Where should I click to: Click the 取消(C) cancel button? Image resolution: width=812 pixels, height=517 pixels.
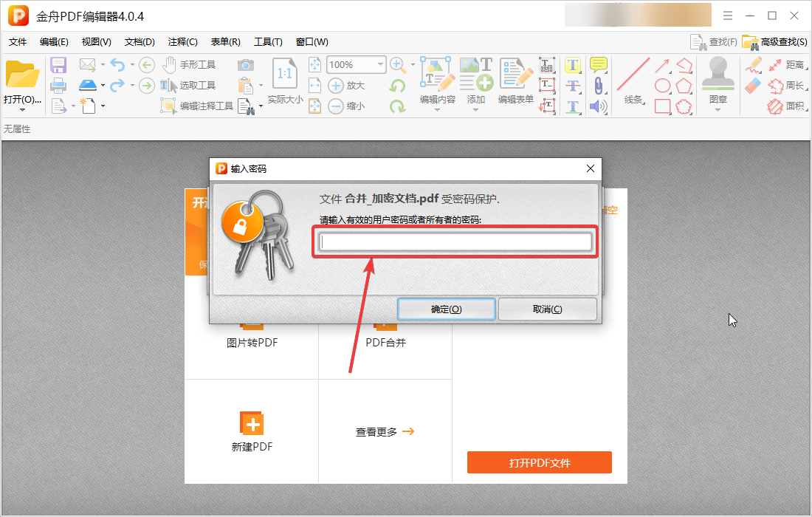547,309
